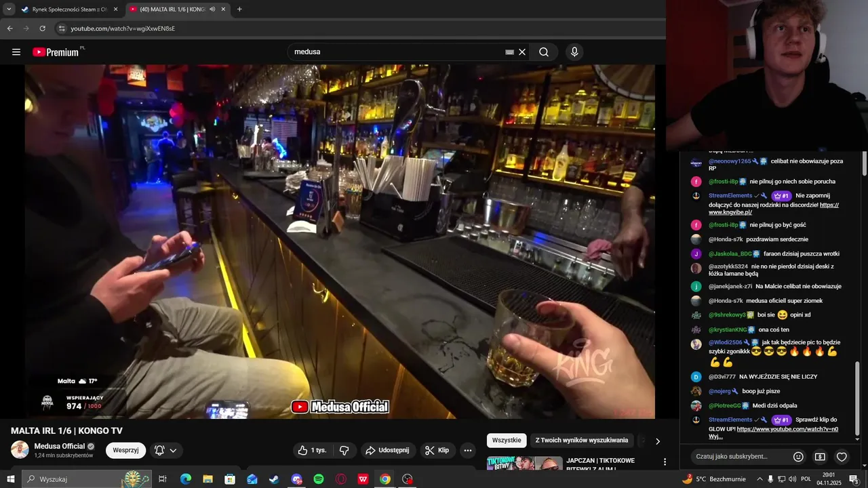Open the Windows Start menu
Image resolution: width=868 pixels, height=488 pixels.
pos(11,479)
